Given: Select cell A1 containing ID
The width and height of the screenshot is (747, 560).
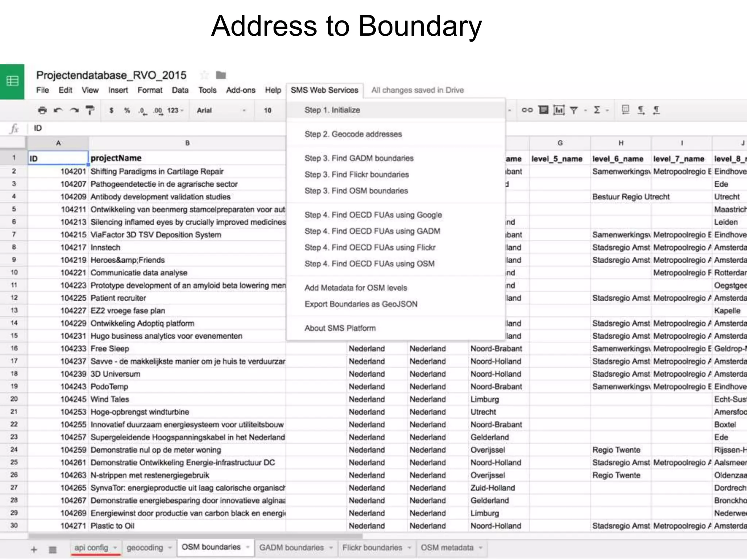Looking at the screenshot, I should (x=58, y=158).
